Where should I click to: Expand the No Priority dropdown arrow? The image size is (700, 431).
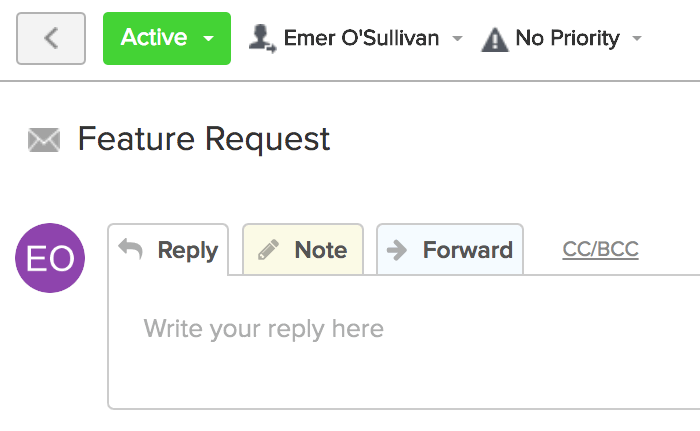(637, 39)
